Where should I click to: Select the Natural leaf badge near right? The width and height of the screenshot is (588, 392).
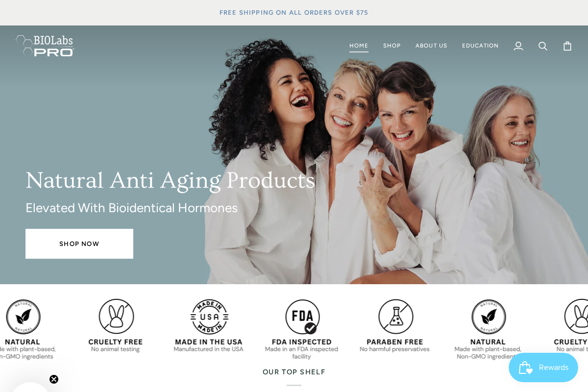click(489, 317)
